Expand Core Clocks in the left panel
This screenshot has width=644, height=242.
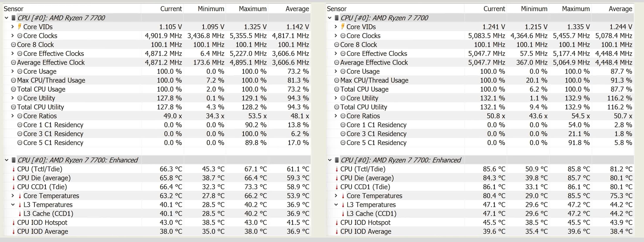click(x=12, y=36)
